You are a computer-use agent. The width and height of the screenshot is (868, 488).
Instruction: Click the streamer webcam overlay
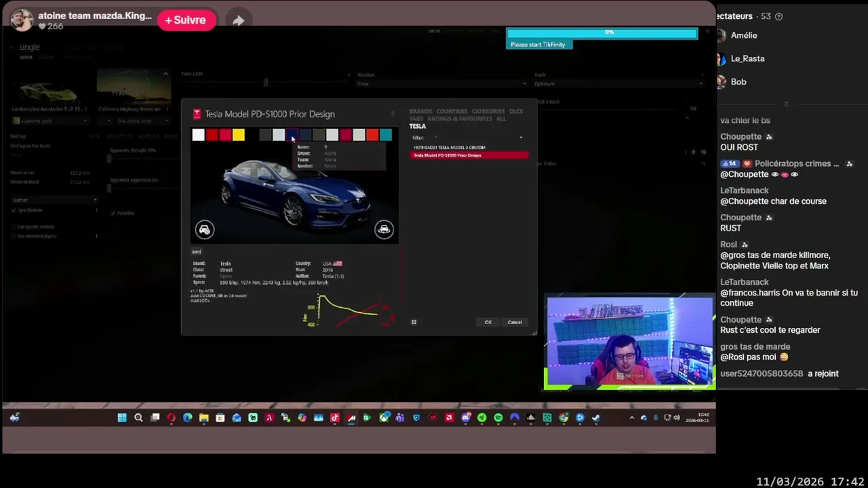tap(629, 342)
